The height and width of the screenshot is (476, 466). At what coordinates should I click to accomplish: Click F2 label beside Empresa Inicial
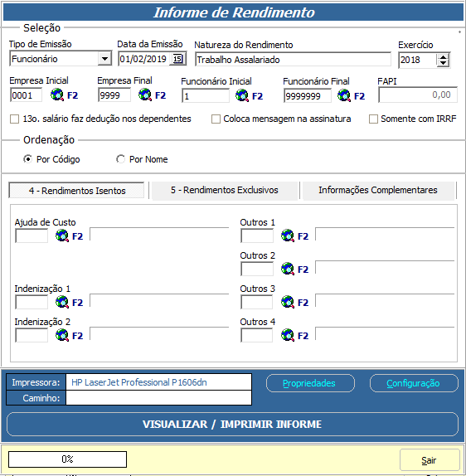[x=73, y=95]
